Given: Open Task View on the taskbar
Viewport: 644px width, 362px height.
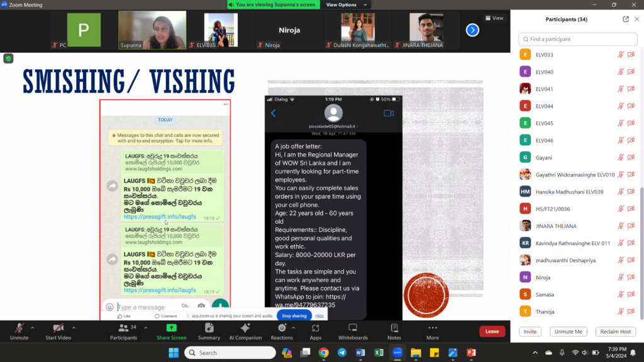Looking at the screenshot, I should tap(305, 353).
